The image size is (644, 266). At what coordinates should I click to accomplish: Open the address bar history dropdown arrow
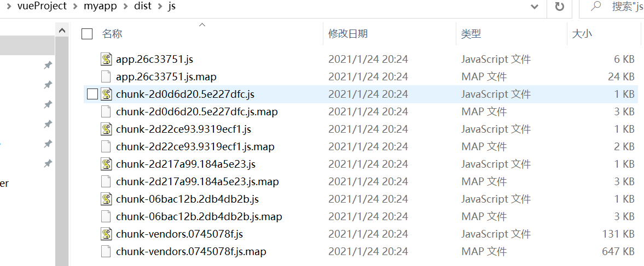click(535, 7)
